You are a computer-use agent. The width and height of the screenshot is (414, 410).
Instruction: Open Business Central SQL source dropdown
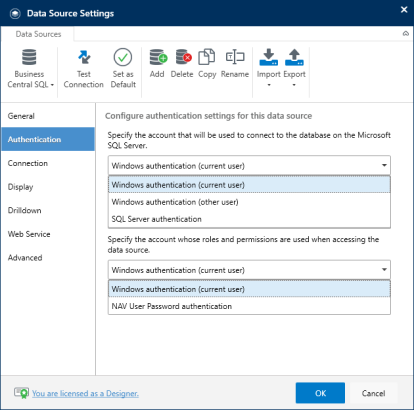pos(30,69)
